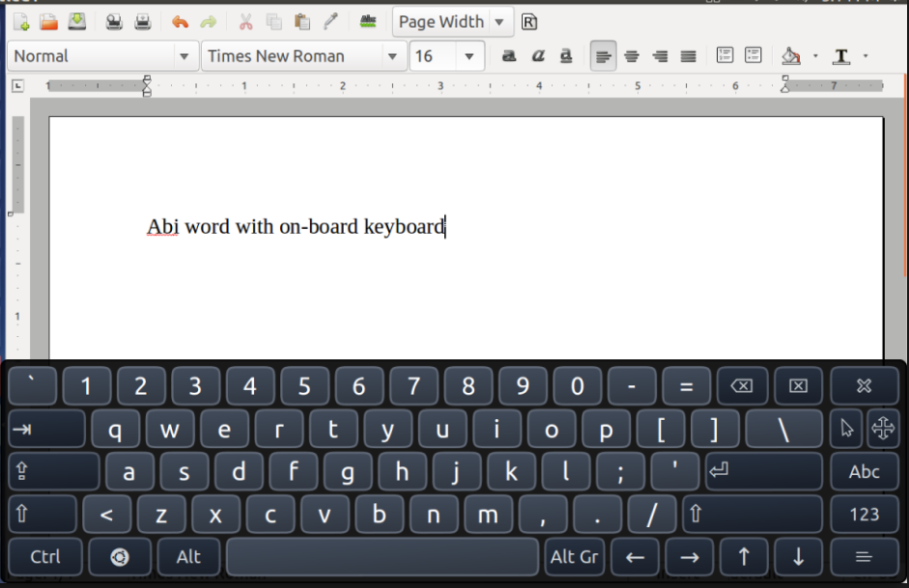Click the first list icon after the alignment buttons

click(x=724, y=55)
